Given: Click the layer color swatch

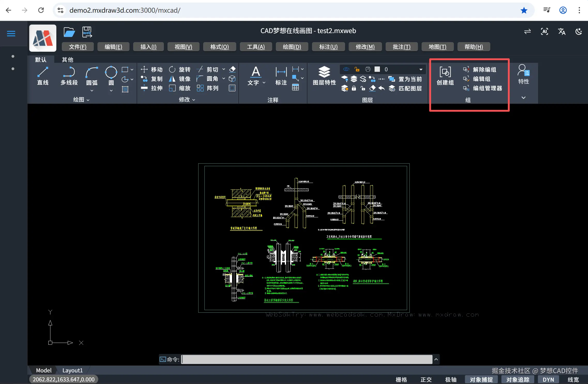Looking at the screenshot, I should (x=377, y=69).
